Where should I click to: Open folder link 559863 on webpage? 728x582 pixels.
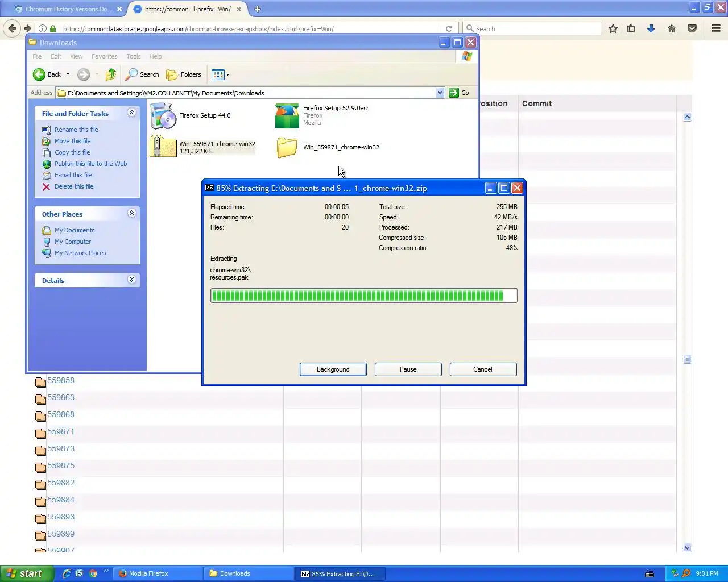[x=61, y=398]
